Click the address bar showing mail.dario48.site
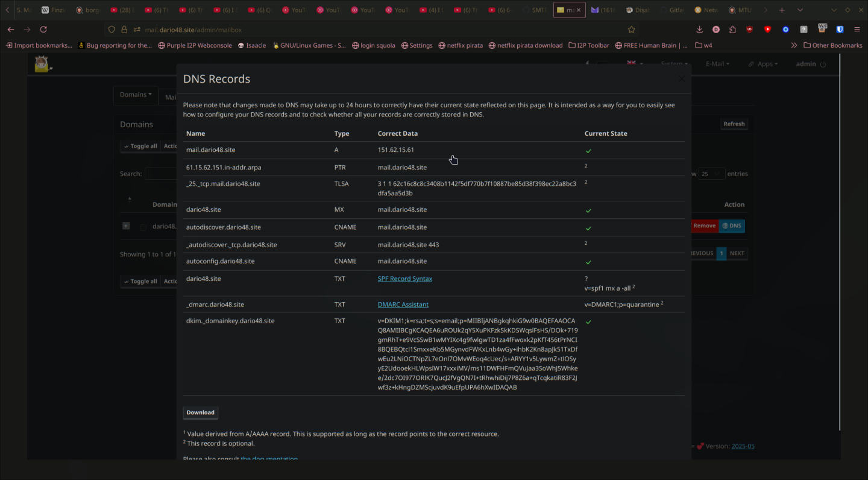The height and width of the screenshot is (480, 868). point(362,30)
